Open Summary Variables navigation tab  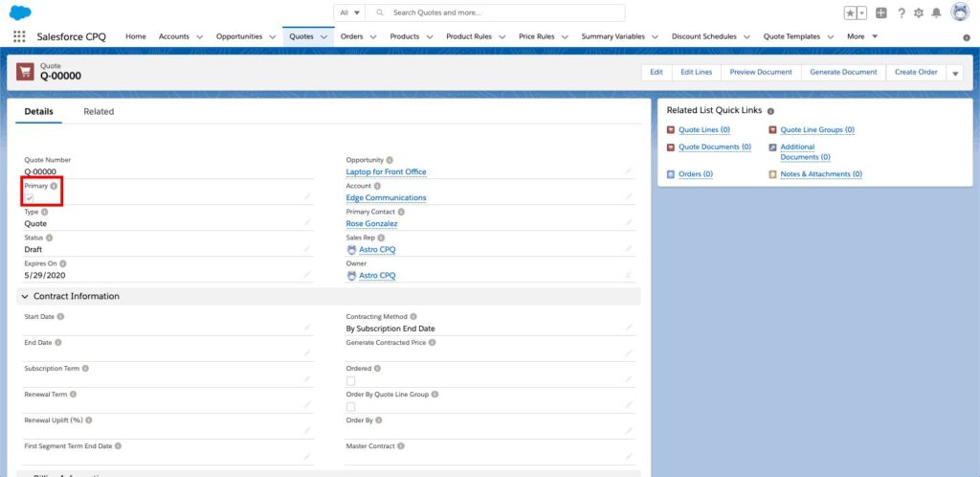click(x=613, y=36)
